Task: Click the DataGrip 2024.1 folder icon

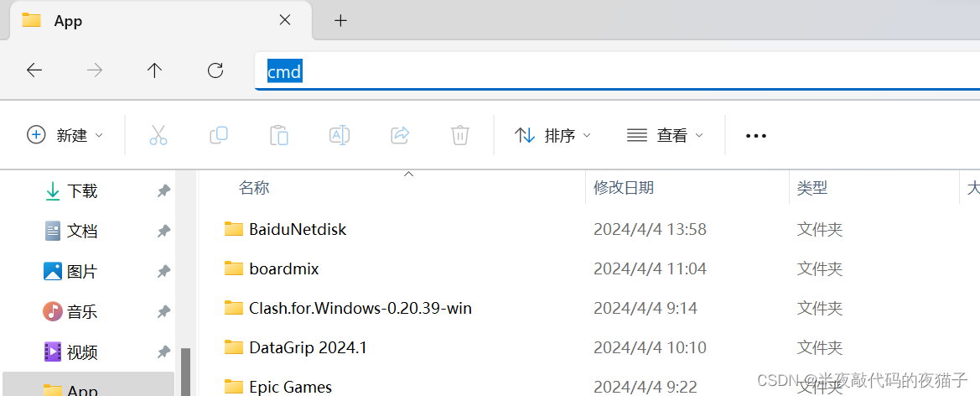Action: [234, 347]
